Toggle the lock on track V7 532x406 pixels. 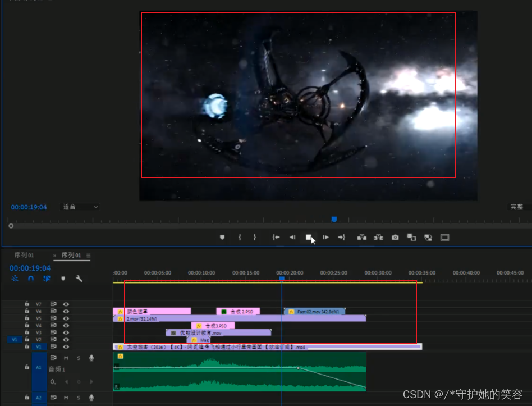[27, 304]
